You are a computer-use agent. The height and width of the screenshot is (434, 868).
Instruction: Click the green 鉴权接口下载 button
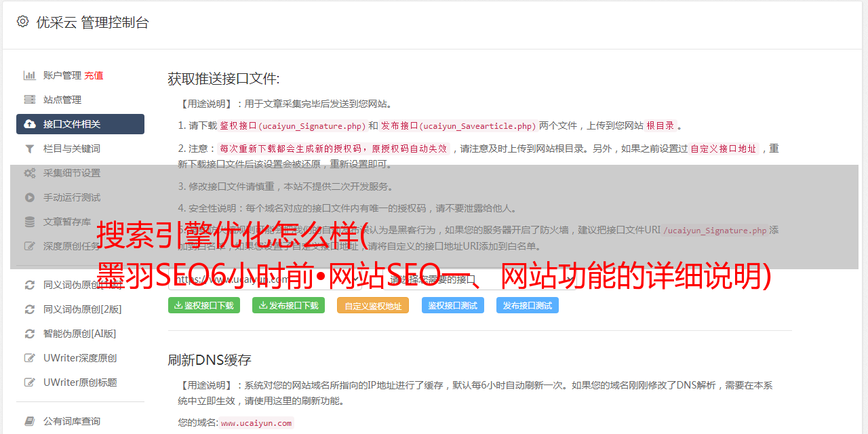coord(204,305)
